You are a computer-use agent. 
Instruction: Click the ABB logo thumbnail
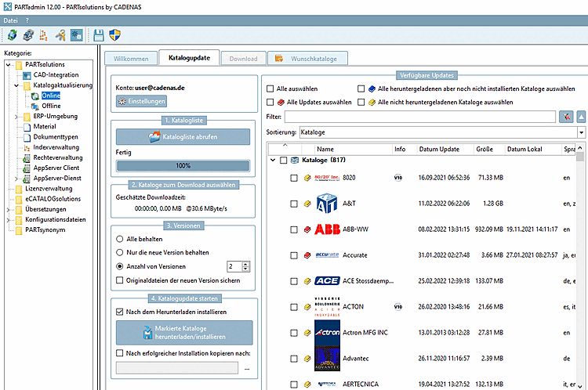tap(327, 229)
